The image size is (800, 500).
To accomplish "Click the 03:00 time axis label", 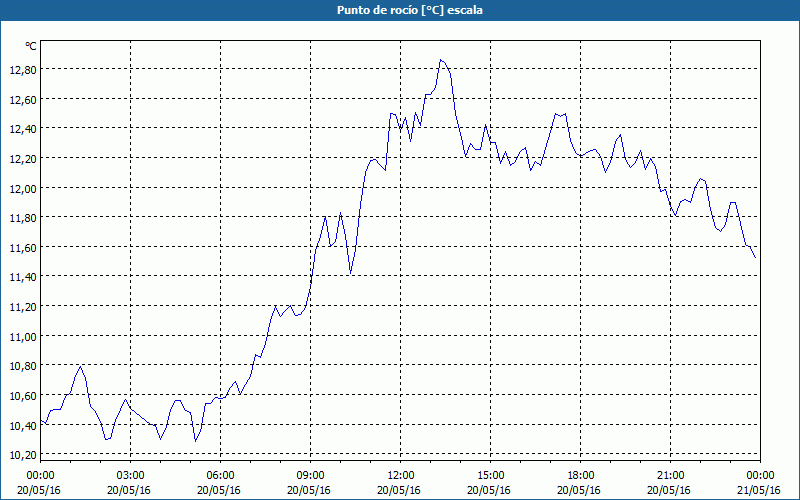I will click(131, 476).
